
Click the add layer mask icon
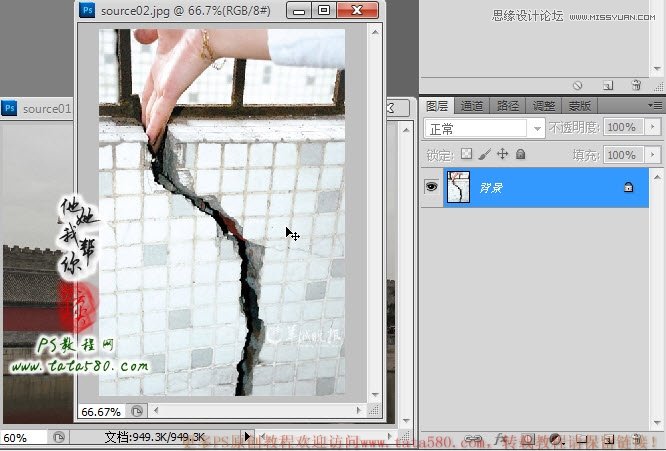(x=529, y=439)
